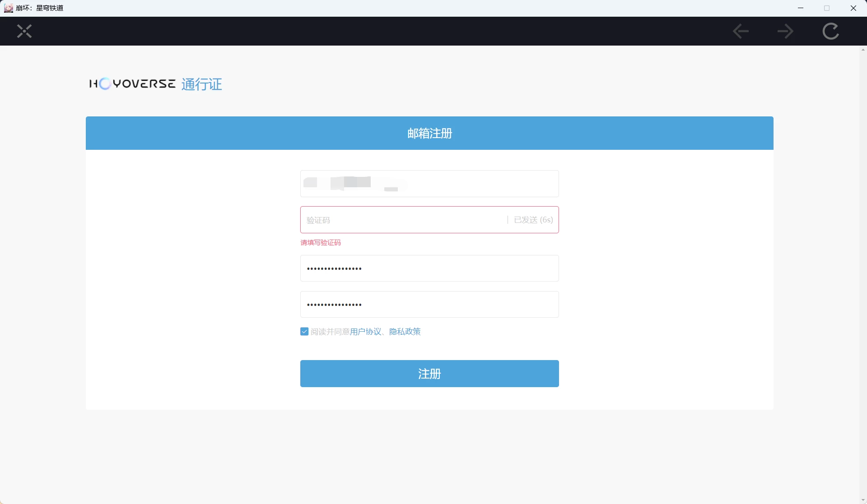
Task: Open the 隐私政策 link
Action: [x=405, y=332]
